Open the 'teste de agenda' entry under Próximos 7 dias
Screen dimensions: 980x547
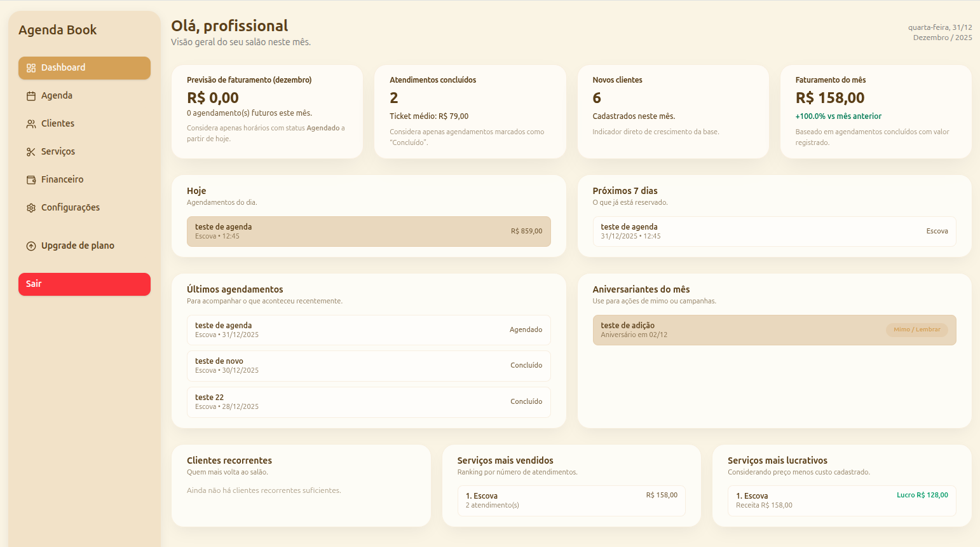coord(774,231)
